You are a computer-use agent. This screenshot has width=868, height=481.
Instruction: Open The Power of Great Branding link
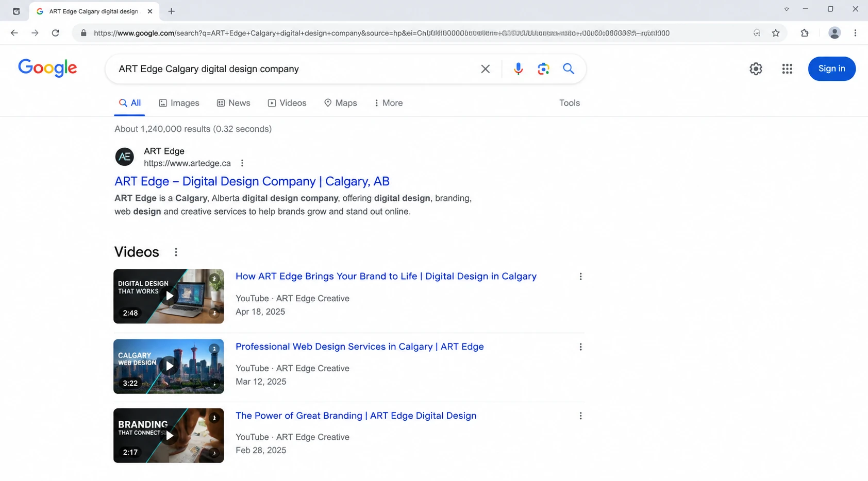(356, 416)
